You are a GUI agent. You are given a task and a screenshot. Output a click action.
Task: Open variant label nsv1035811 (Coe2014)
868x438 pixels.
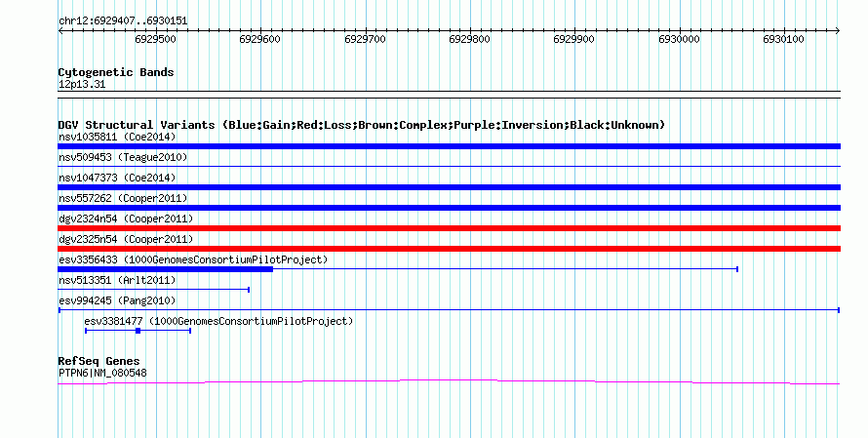117,137
